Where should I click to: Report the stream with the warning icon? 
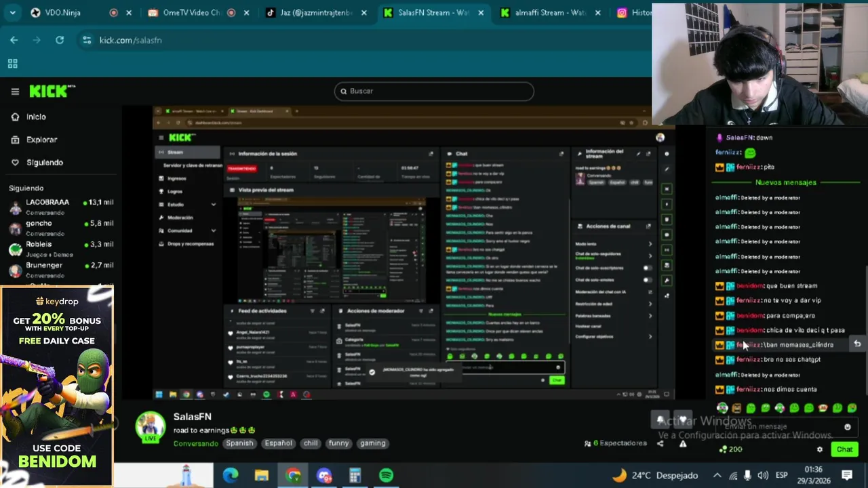click(683, 443)
